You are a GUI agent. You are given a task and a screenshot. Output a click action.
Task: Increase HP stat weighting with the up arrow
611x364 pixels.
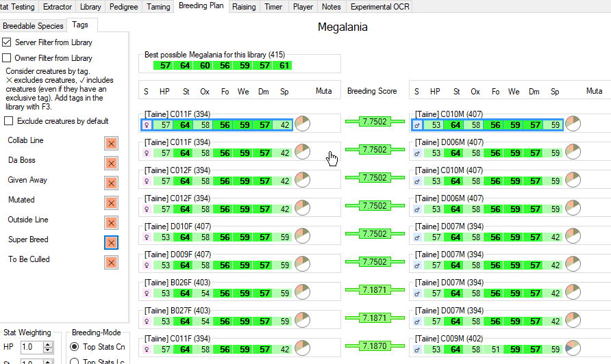(x=47, y=345)
